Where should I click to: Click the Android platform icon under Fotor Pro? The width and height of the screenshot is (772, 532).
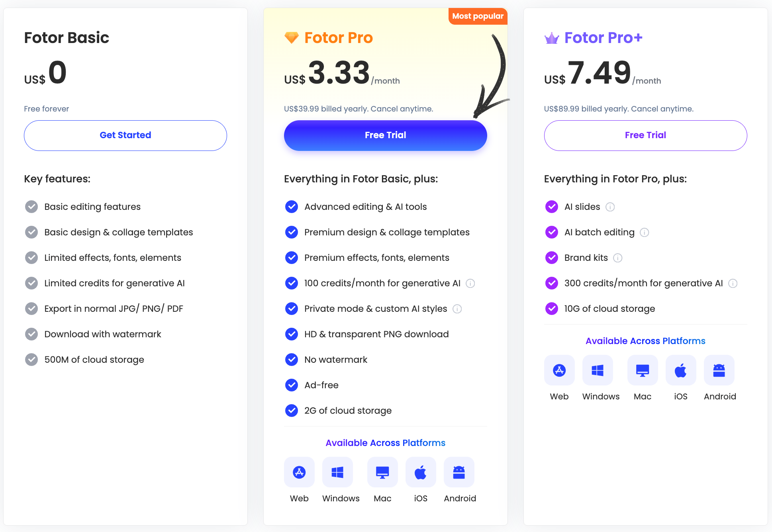459,472
